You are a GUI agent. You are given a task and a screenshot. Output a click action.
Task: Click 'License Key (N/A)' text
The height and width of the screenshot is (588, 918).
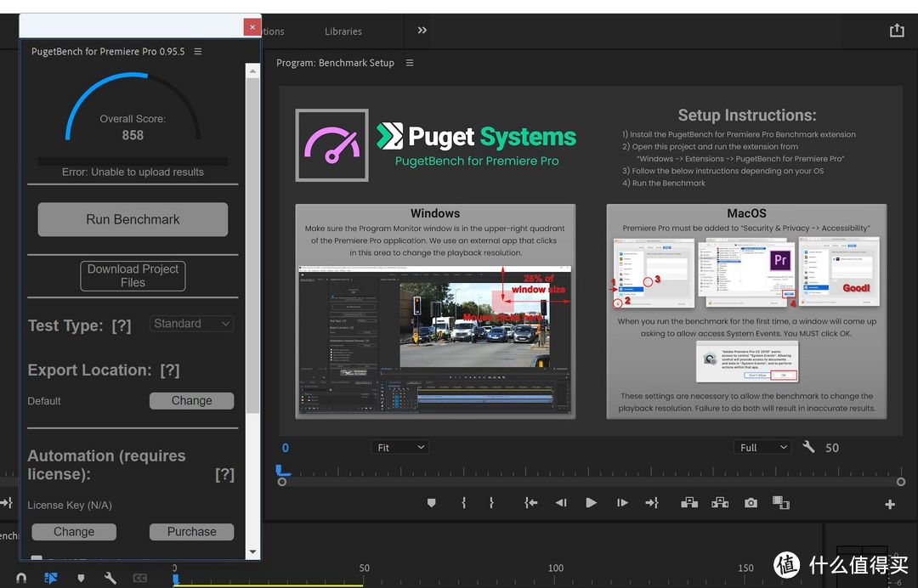[70, 505]
